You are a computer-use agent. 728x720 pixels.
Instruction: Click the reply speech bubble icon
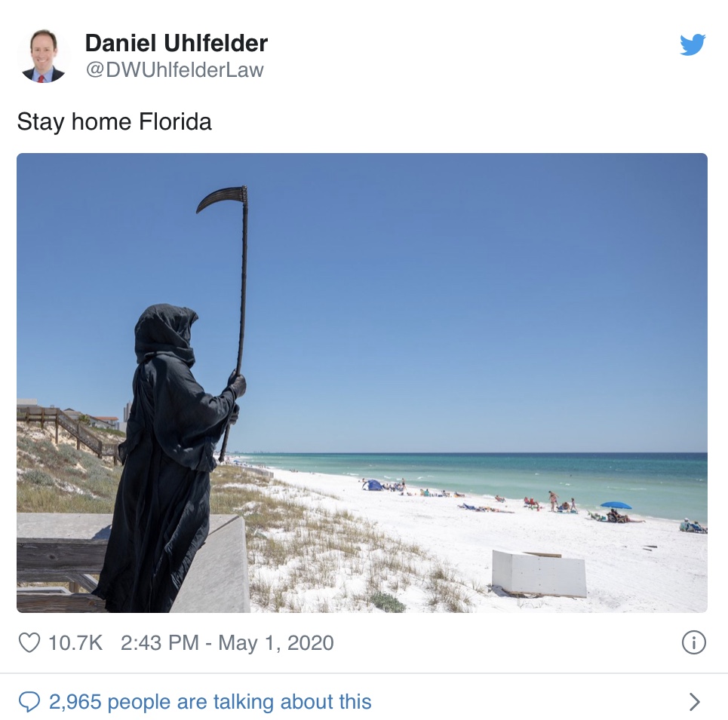pos(29,702)
